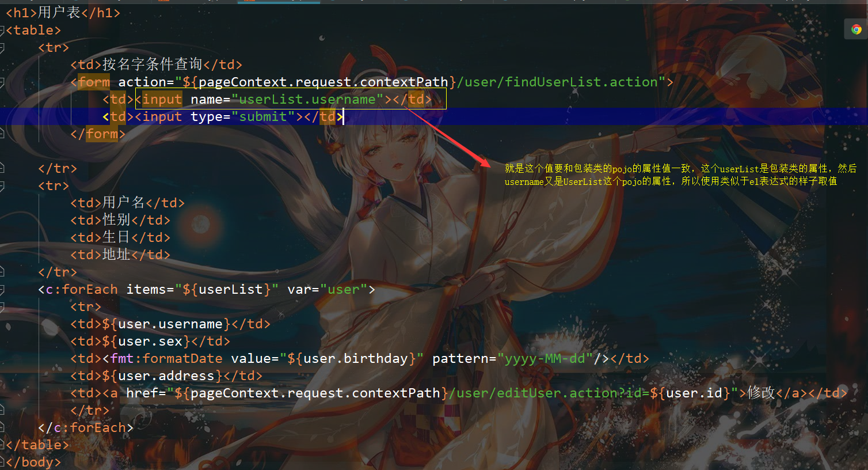Viewport: 868px width, 470px height.
Task: Click the closing </body> tag text
Action: (x=33, y=462)
